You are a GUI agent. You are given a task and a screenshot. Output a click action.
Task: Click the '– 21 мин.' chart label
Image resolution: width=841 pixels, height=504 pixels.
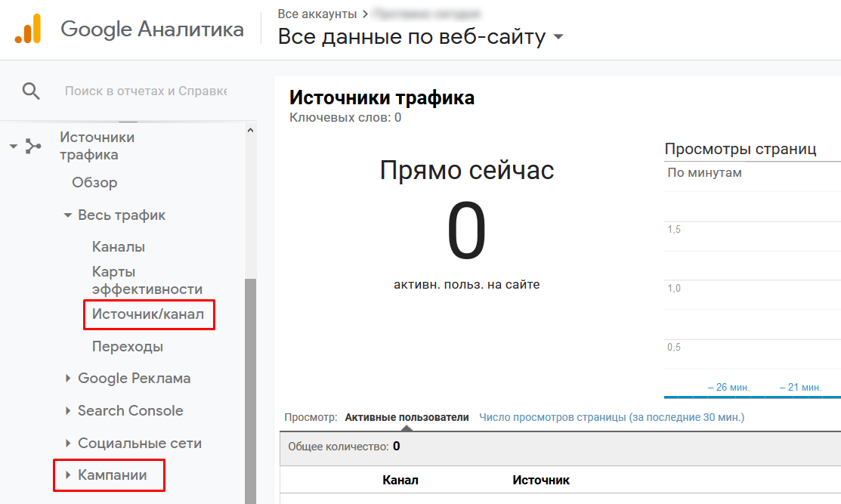click(800, 387)
